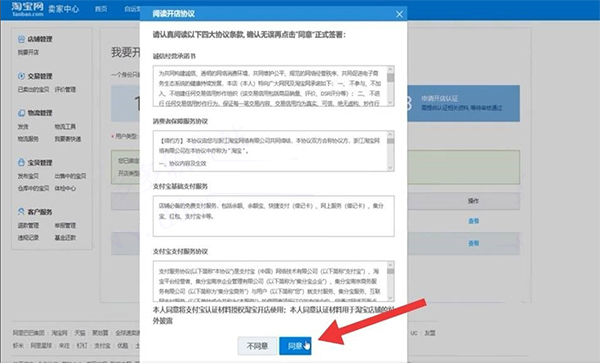This screenshot has width=600, height=363.
Task: Click the 宝贝管理 heading text
Action: click(x=40, y=163)
